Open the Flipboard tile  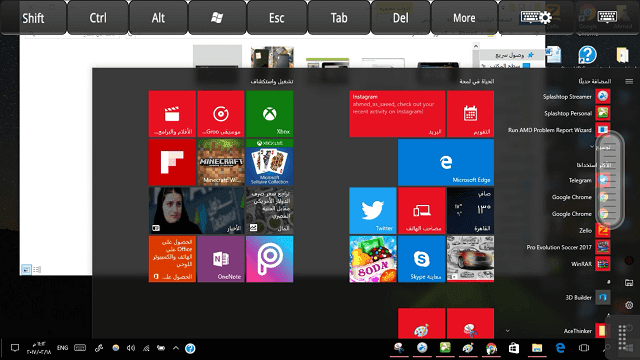coord(172,162)
